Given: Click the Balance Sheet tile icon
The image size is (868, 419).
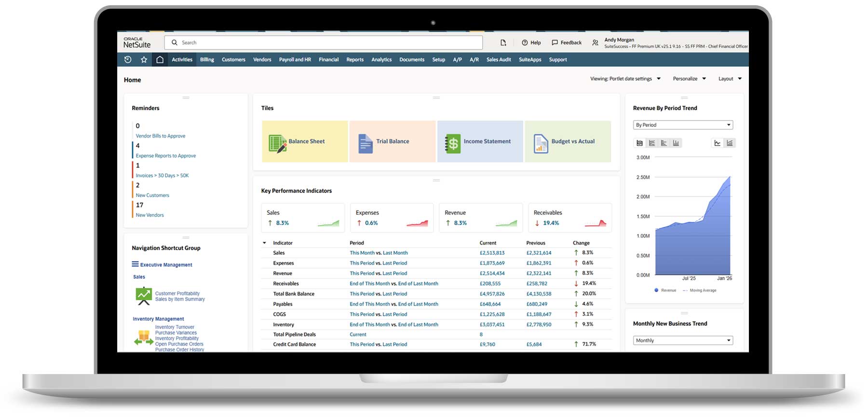Looking at the screenshot, I should click(277, 143).
